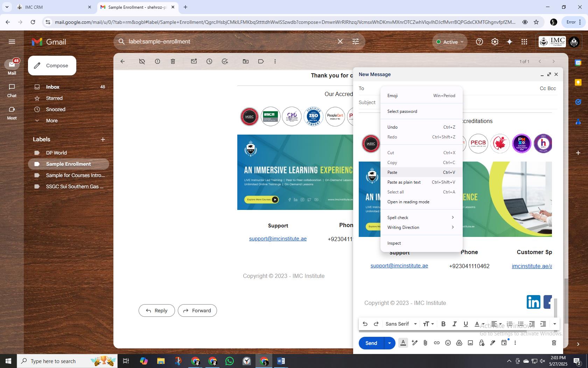Insert emoji in compose toolbar
The width and height of the screenshot is (588, 368).
pyautogui.click(x=448, y=343)
